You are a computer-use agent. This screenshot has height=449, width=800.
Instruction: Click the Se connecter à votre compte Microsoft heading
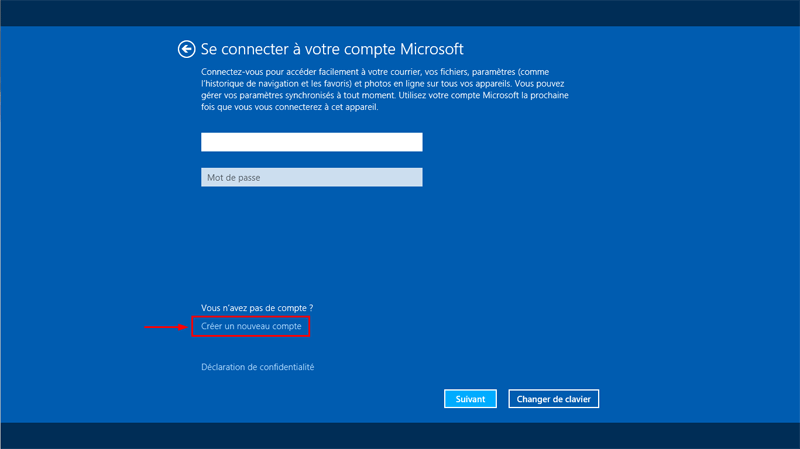coord(332,49)
